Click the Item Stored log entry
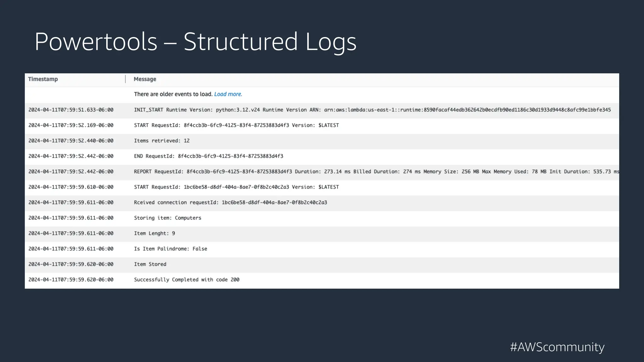This screenshot has height=362, width=644. tap(150, 264)
